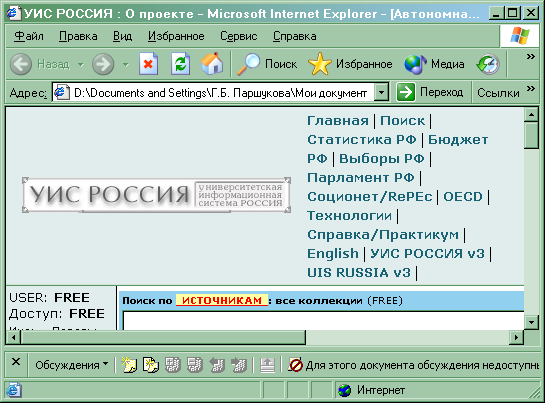Open the Media globe icon
Image resolution: width=545 pixels, height=403 pixels.
pyautogui.click(x=415, y=65)
